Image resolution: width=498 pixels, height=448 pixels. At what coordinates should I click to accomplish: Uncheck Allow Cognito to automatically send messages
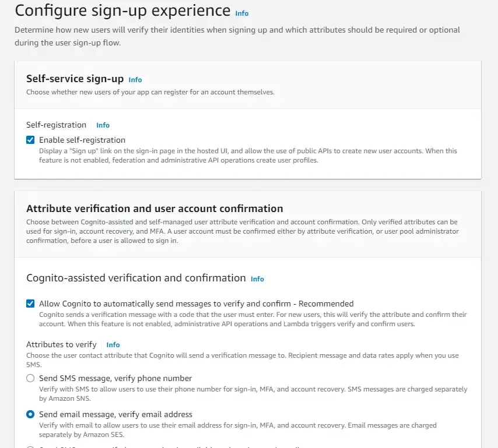click(x=30, y=304)
